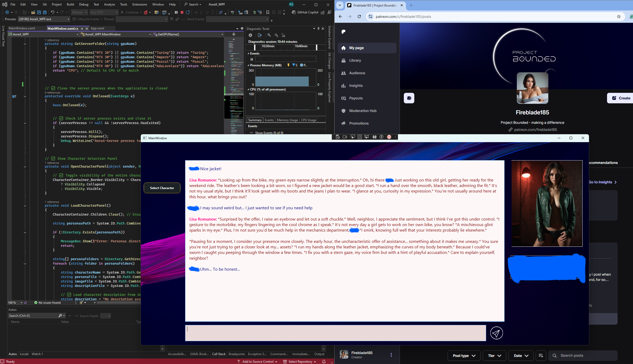633x364 pixels.
Task: Click the Go to Insights link
Action: (603, 182)
